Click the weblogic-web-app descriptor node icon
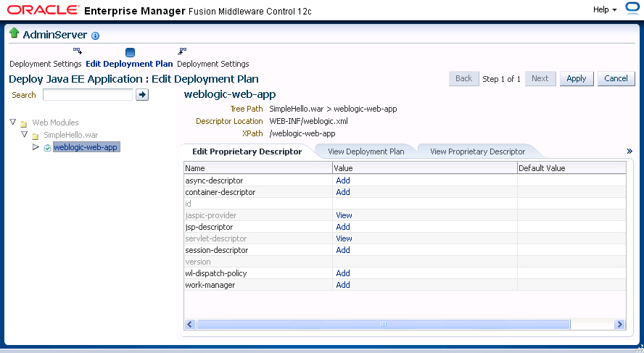644x353 pixels. 47,148
